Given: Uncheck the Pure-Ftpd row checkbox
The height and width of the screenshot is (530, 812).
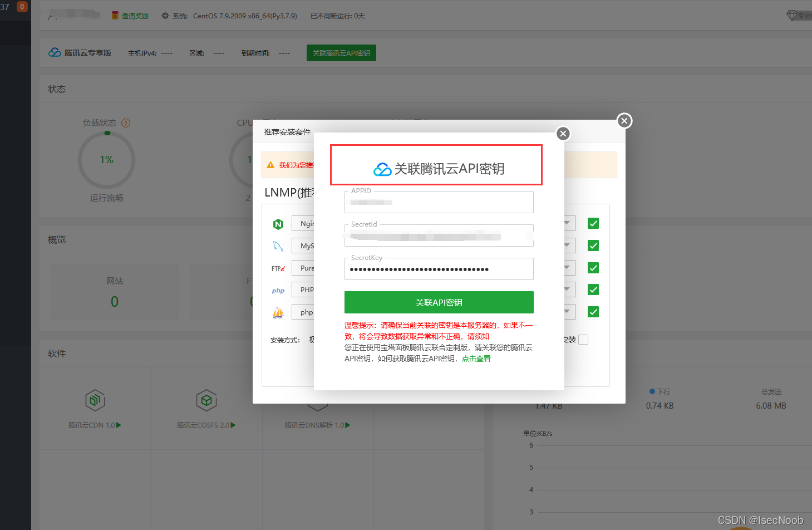Looking at the screenshot, I should pyautogui.click(x=593, y=268).
